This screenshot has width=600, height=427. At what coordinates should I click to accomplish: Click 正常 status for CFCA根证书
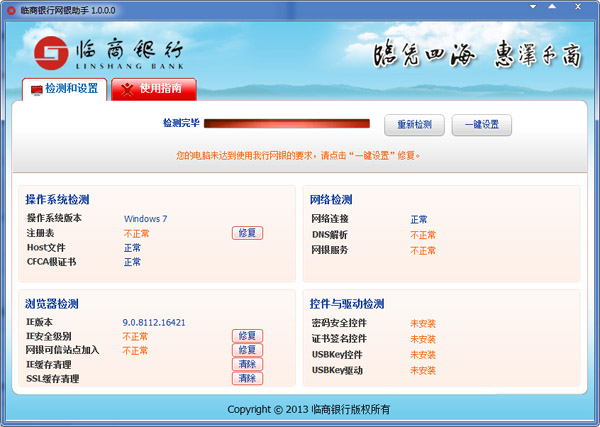132,262
